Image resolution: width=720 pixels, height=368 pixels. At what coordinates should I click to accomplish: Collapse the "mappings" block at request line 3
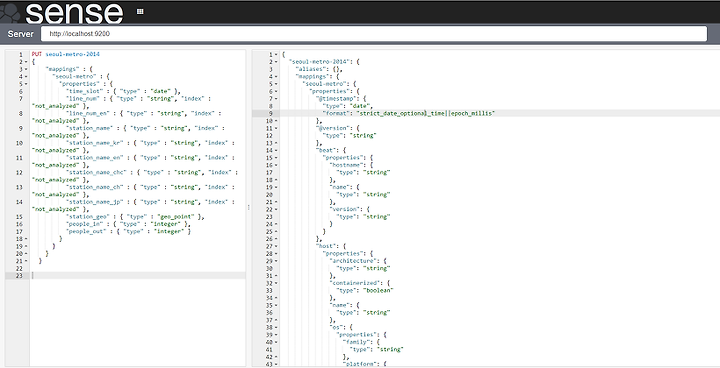tap(26, 69)
